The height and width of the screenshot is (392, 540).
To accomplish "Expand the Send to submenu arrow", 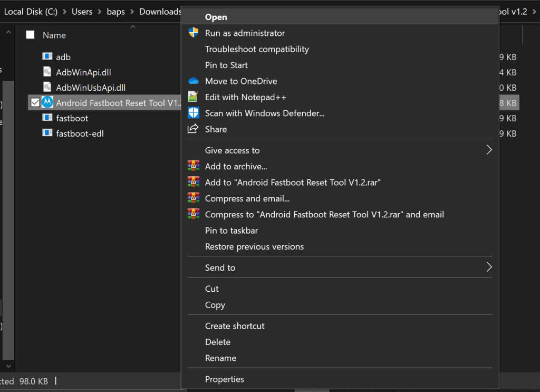I will 489,267.
